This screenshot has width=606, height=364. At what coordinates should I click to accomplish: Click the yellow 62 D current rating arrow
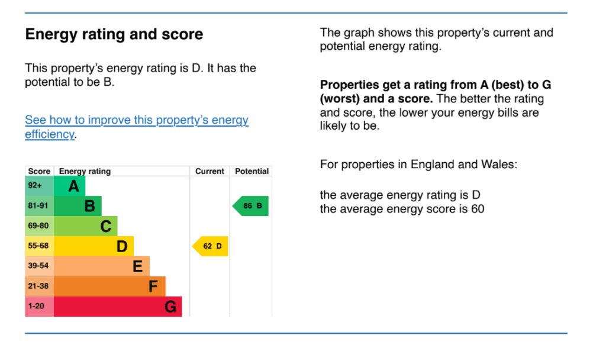(x=211, y=246)
